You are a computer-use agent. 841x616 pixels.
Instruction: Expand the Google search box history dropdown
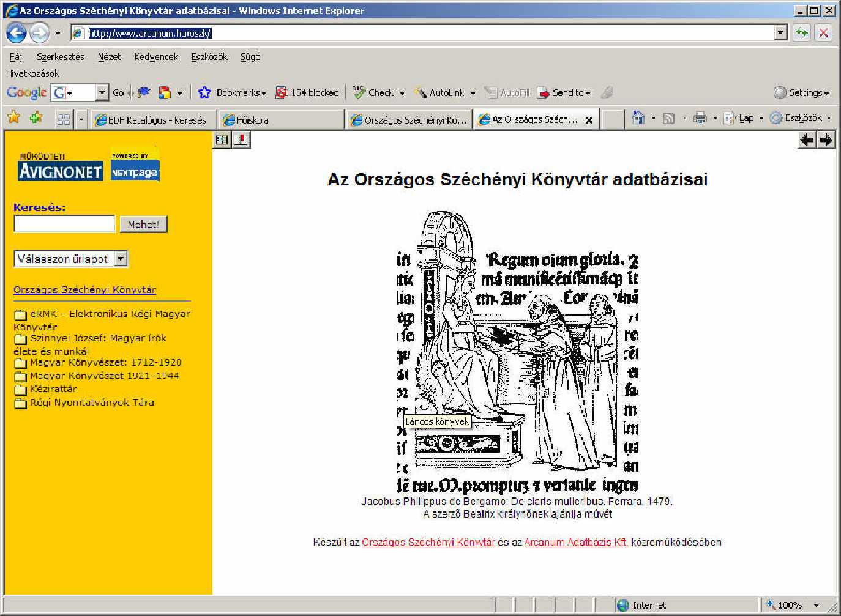(x=102, y=92)
